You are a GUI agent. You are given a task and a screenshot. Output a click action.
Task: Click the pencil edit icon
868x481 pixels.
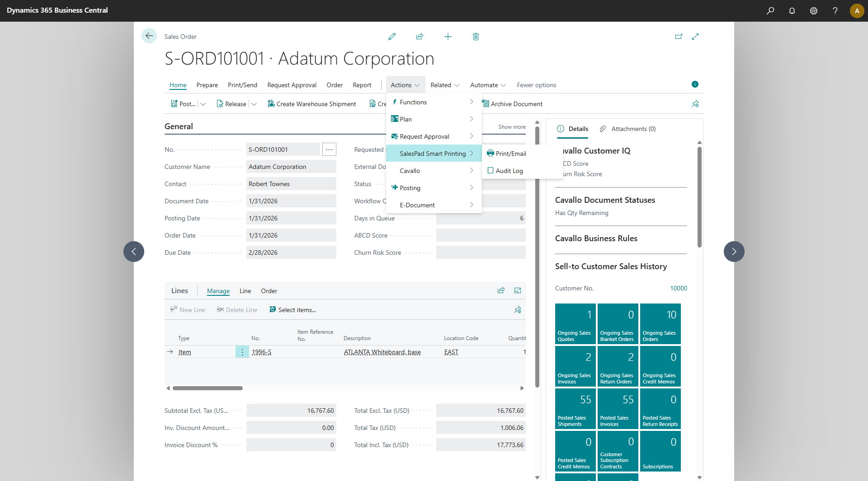pos(392,37)
